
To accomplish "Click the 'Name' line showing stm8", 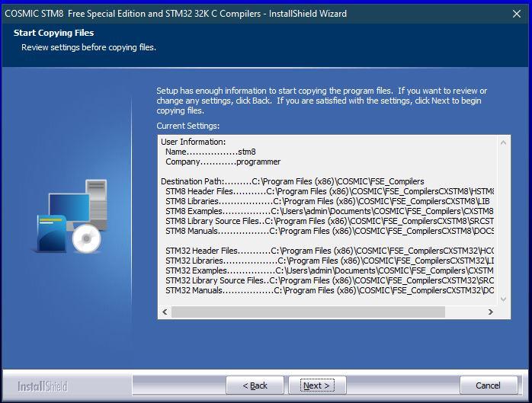I will click(x=210, y=152).
